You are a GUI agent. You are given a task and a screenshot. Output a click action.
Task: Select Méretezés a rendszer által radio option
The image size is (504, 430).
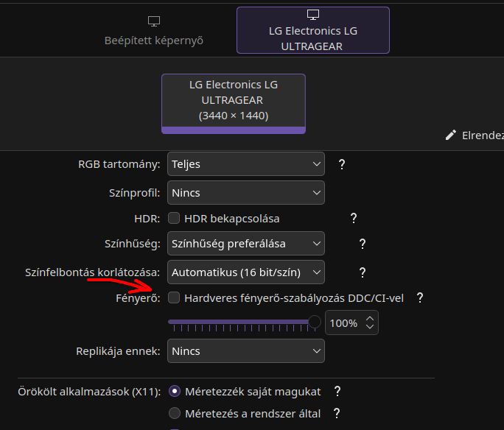click(175, 413)
